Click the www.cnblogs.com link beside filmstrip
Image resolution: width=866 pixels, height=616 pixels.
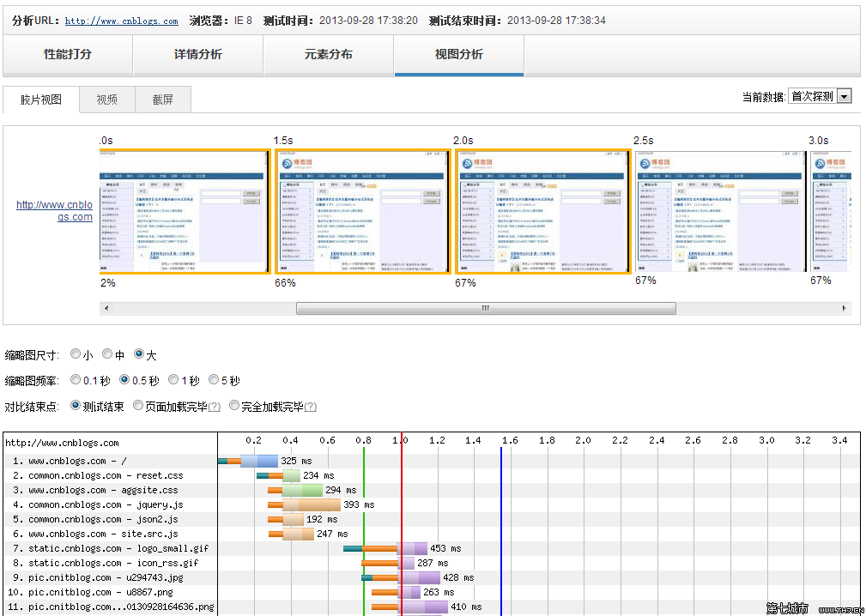click(55, 211)
